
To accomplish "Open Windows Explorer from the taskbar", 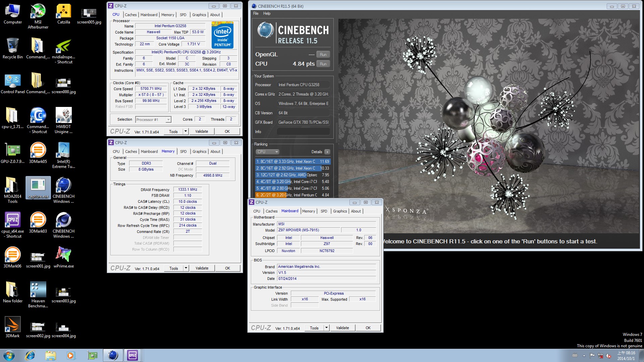I will click(x=51, y=355).
